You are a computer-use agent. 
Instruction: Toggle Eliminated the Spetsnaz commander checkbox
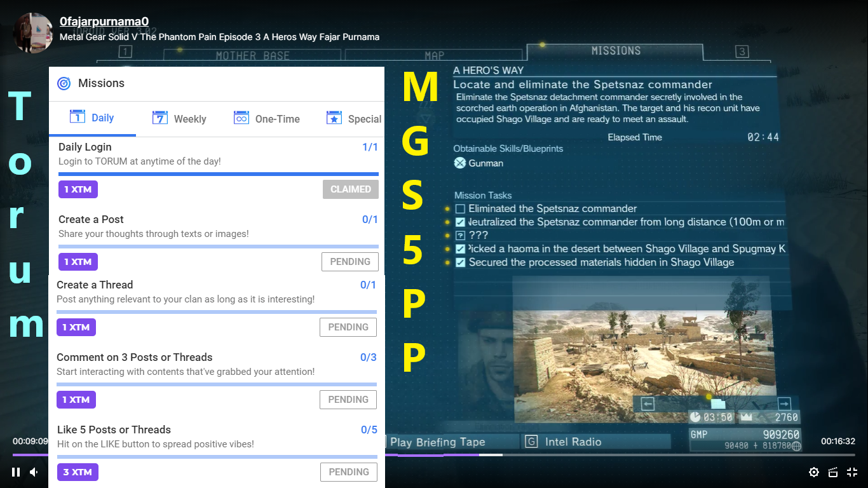461,208
